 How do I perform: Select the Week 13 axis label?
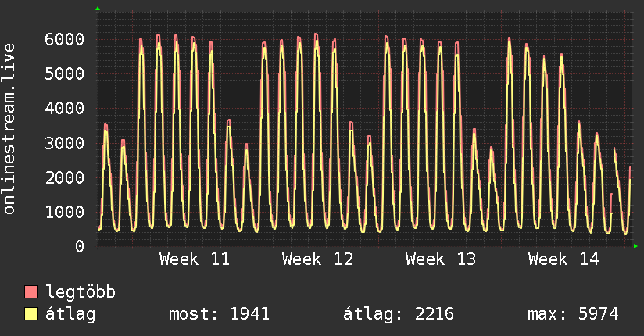point(441,259)
